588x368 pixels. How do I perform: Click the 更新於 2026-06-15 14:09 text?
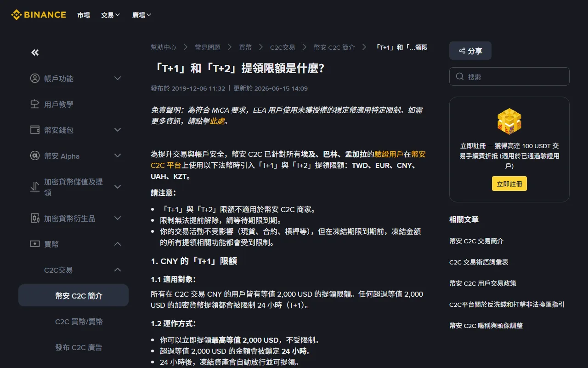pos(271,88)
